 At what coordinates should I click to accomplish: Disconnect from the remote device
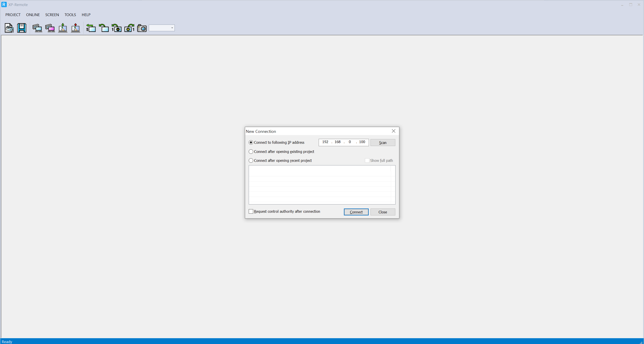50,28
